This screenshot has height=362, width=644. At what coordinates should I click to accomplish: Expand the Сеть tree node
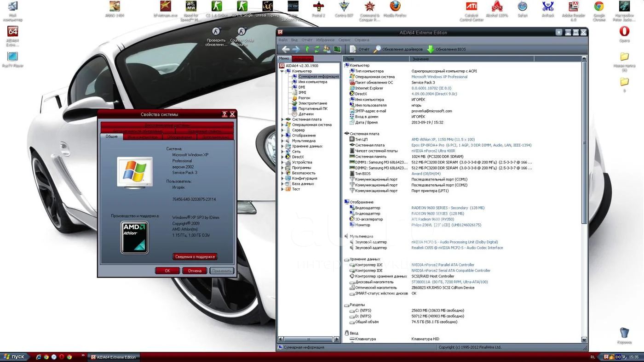[x=282, y=152]
